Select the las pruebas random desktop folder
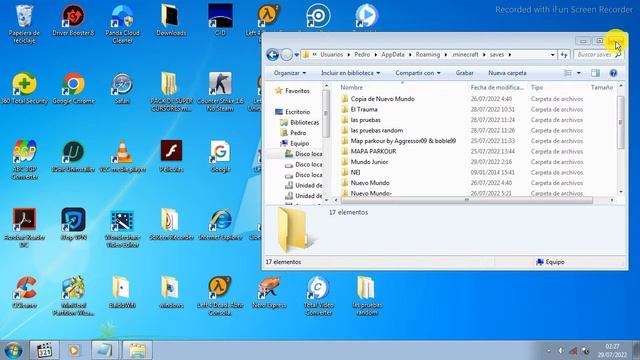 click(367, 296)
